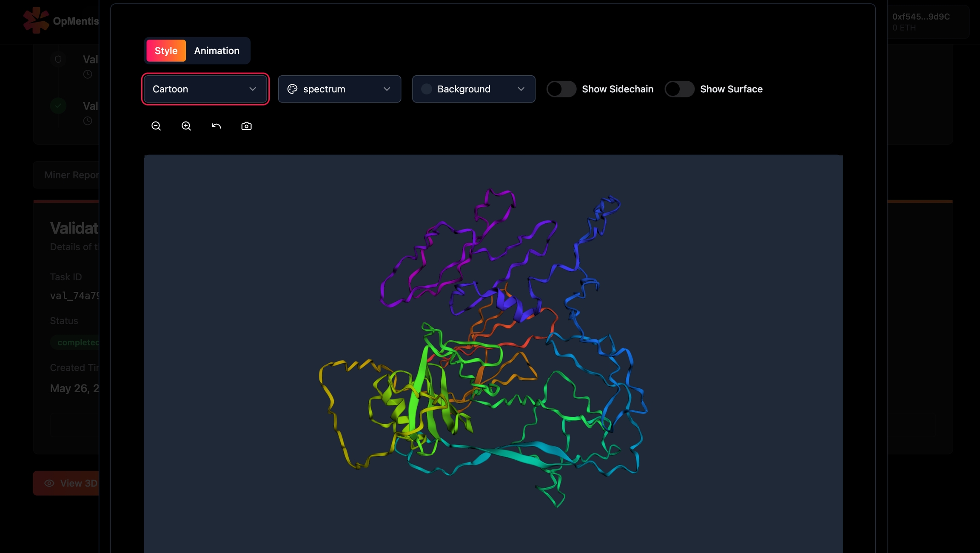Click the eye icon on View 3D
The width and height of the screenshot is (980, 553).
[49, 483]
